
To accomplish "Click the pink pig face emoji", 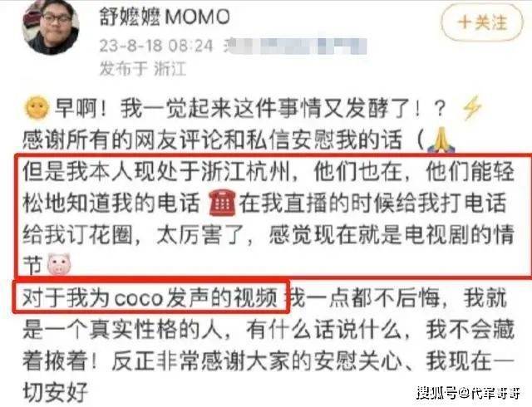I will click(59, 263).
